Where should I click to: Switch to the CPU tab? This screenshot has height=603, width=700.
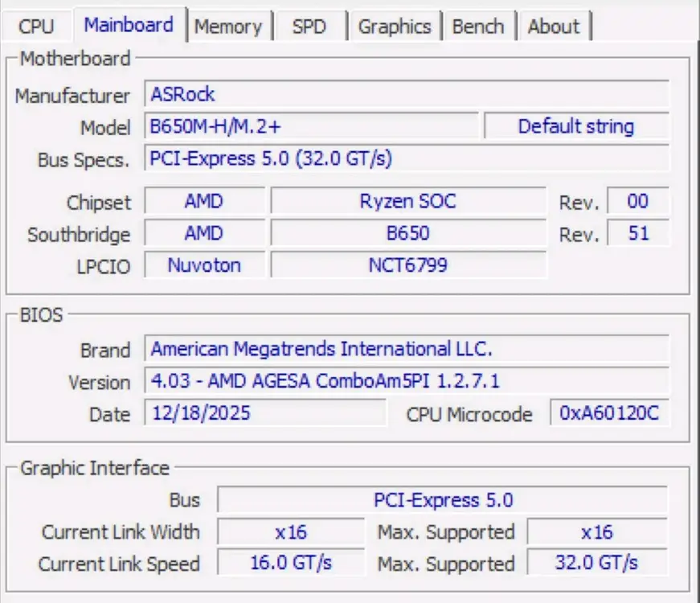36,26
